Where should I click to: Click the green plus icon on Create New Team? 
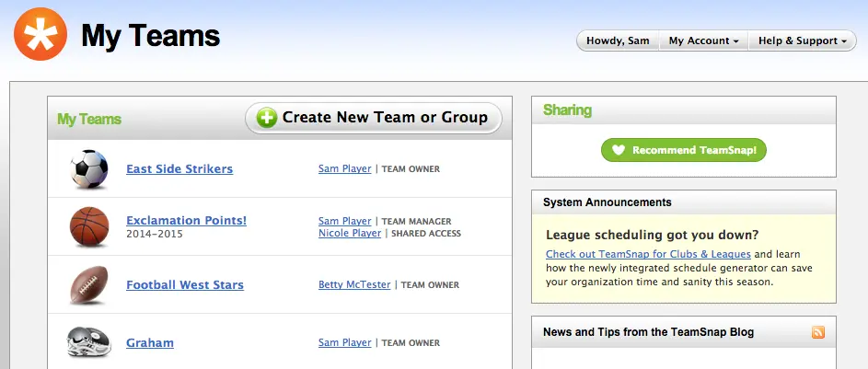click(x=266, y=118)
